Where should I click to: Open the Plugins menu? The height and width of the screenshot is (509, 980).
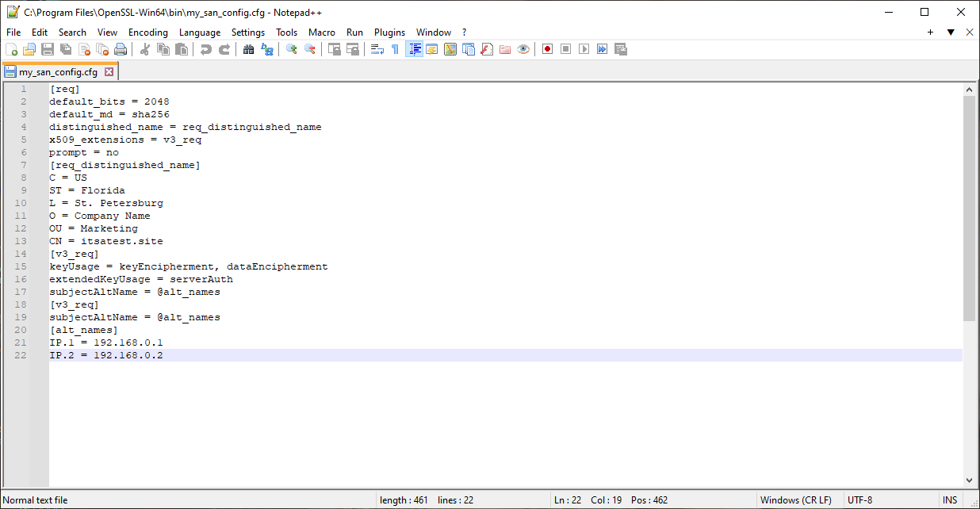tap(389, 33)
